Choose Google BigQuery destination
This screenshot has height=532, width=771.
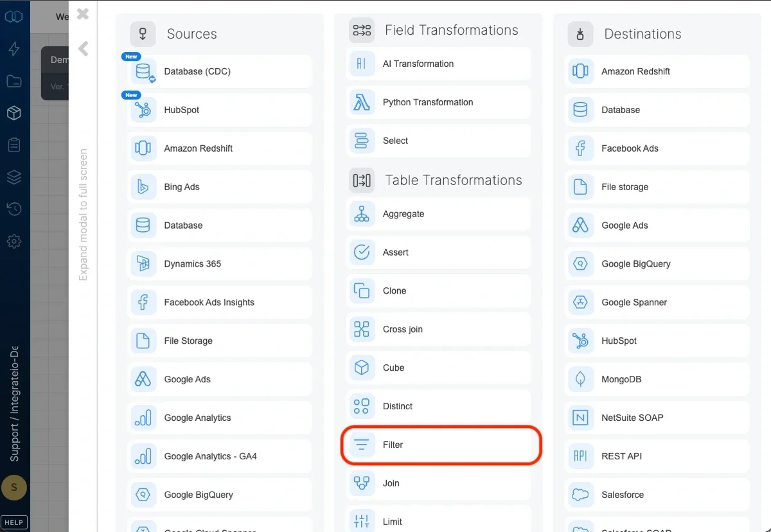point(657,264)
